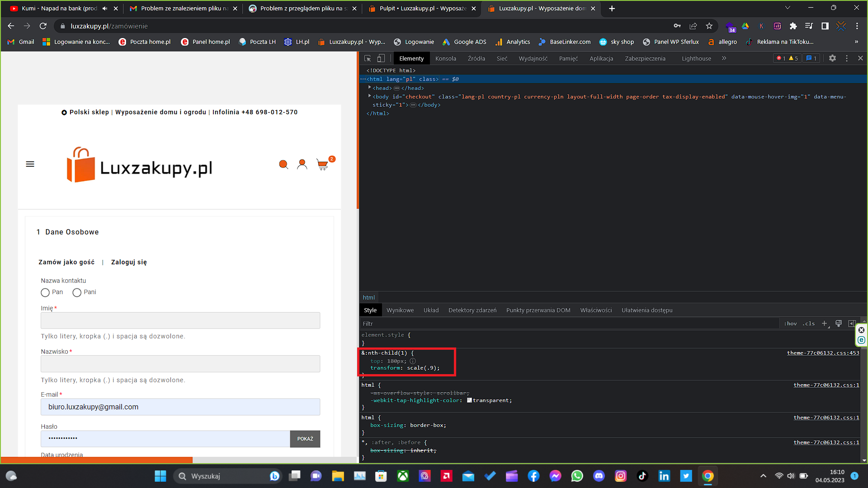The image size is (868, 488).
Task: Switch to the Konsola tab
Action: click(445, 58)
